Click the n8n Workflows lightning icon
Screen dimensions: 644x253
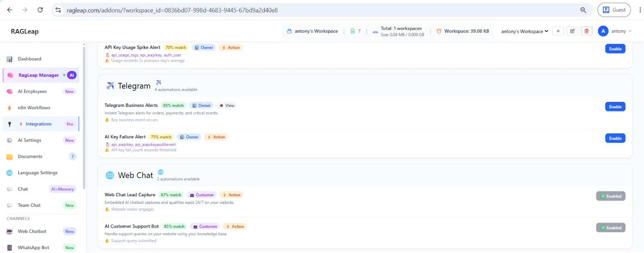coord(10,108)
